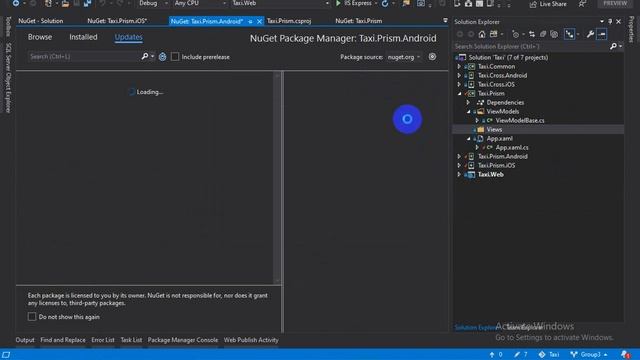This screenshot has height=360, width=640.
Task: Open the Package Manager Console tab
Action: point(182,340)
